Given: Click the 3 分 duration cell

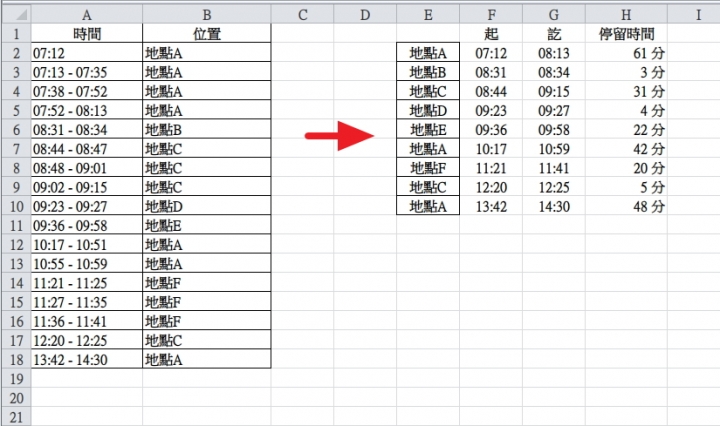Looking at the screenshot, I should point(626,72).
